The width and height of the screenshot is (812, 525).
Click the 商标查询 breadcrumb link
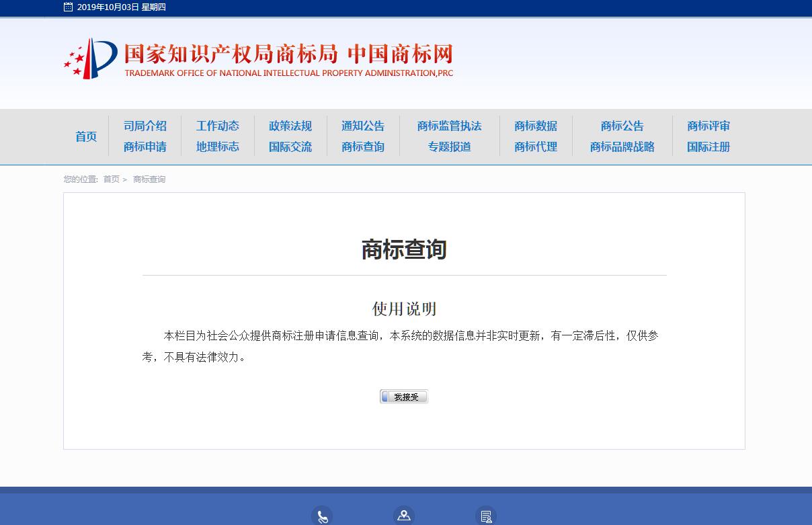pyautogui.click(x=149, y=179)
